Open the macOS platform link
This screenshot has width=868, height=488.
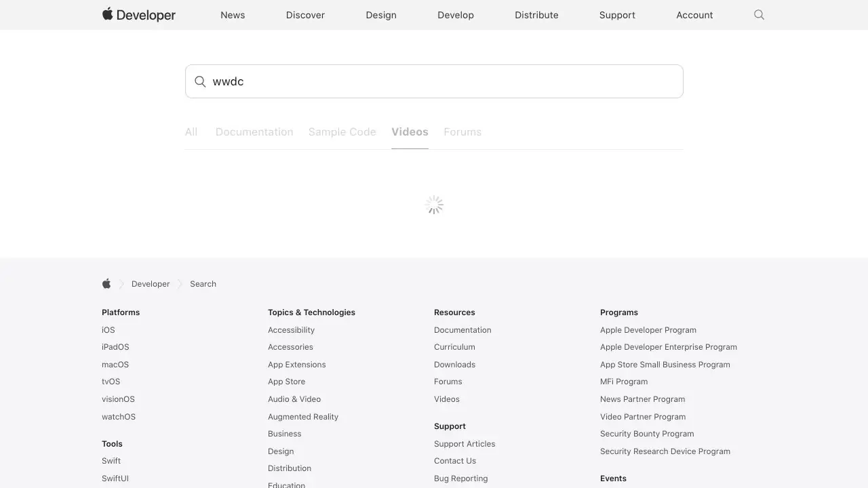pyautogui.click(x=115, y=365)
